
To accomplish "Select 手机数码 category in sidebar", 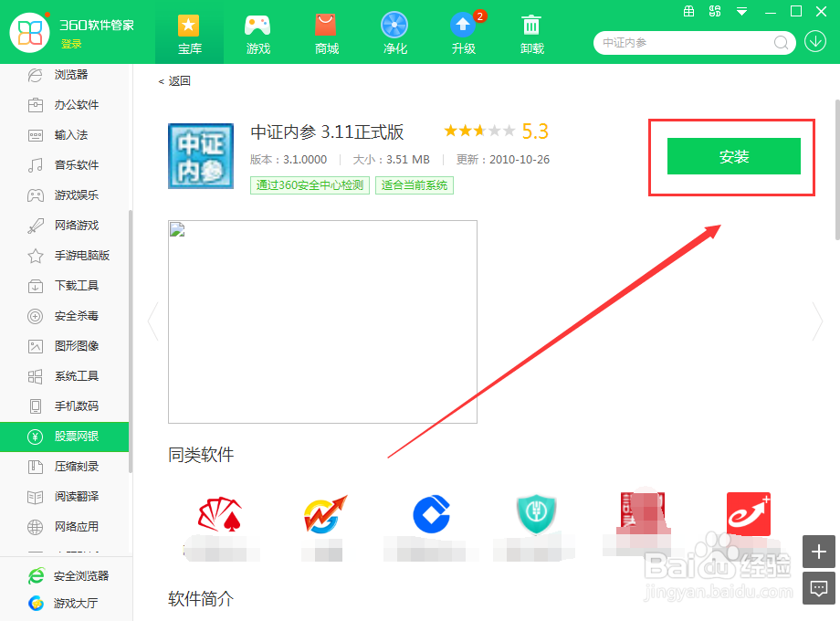I will [64, 406].
